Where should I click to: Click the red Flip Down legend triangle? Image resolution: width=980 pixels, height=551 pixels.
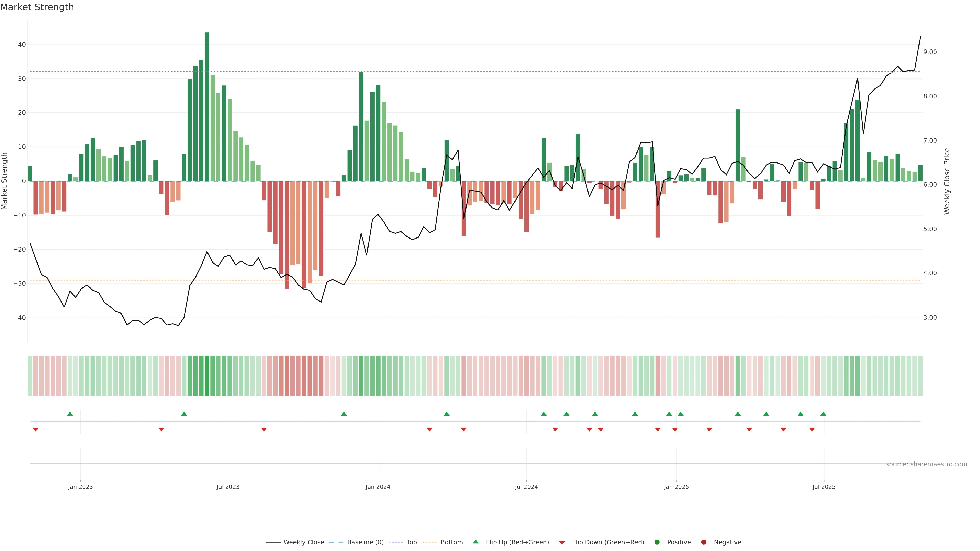(x=562, y=543)
